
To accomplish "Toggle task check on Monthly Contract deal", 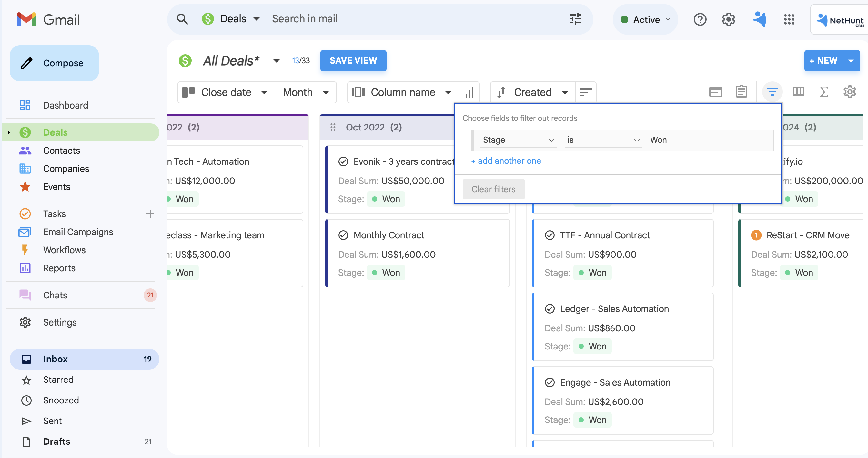I will [x=343, y=235].
